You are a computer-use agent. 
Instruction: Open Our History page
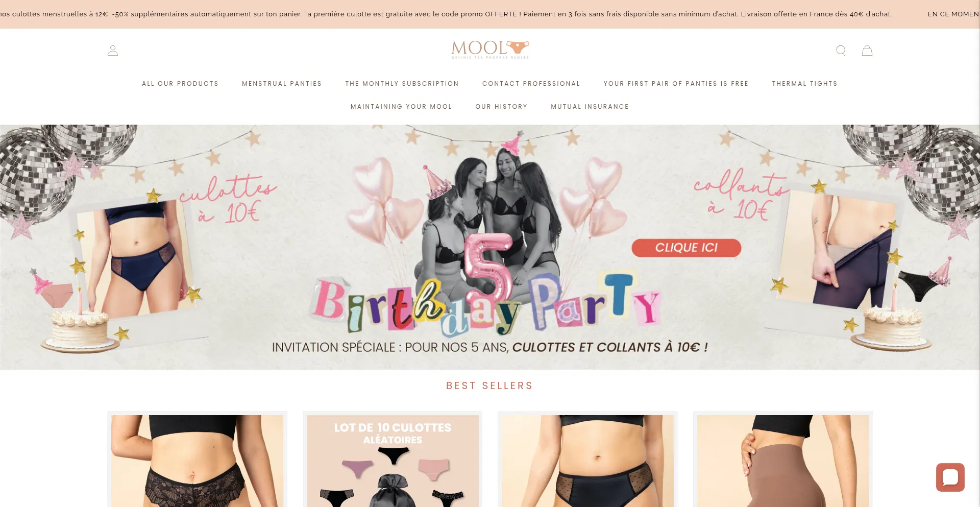501,107
